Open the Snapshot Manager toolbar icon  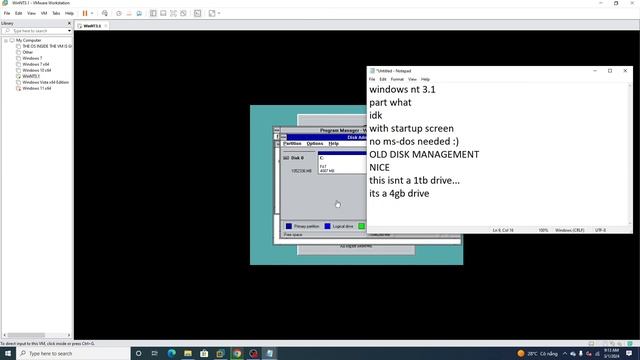pyautogui.click(x=139, y=13)
